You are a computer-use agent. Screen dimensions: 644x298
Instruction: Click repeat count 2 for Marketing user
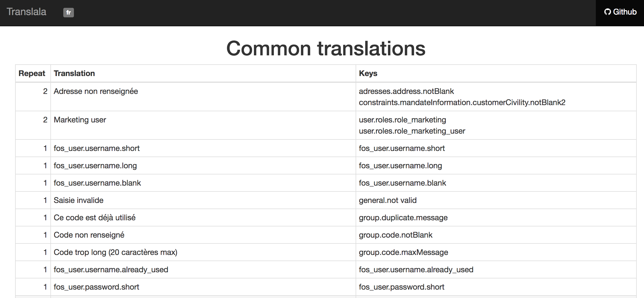pos(45,120)
